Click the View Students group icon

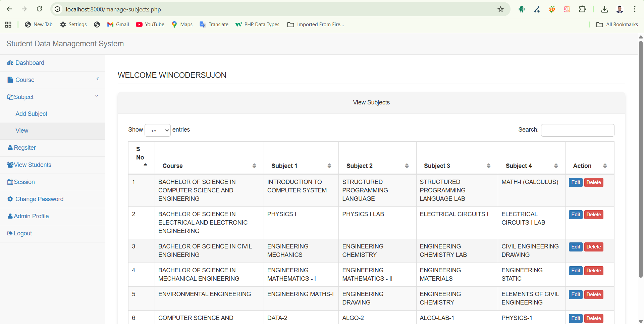point(10,165)
